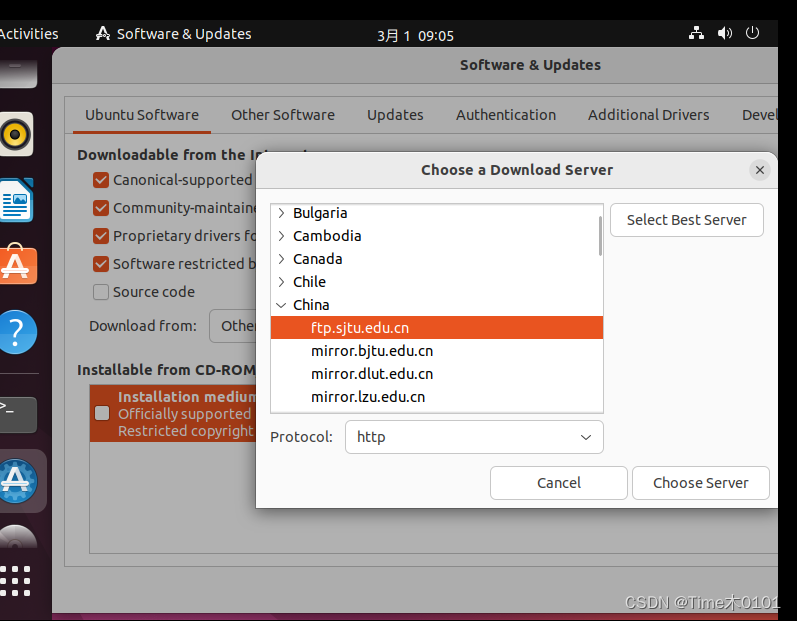This screenshot has width=797, height=621.
Task: Enable the Source code checkbox
Action: 101,292
